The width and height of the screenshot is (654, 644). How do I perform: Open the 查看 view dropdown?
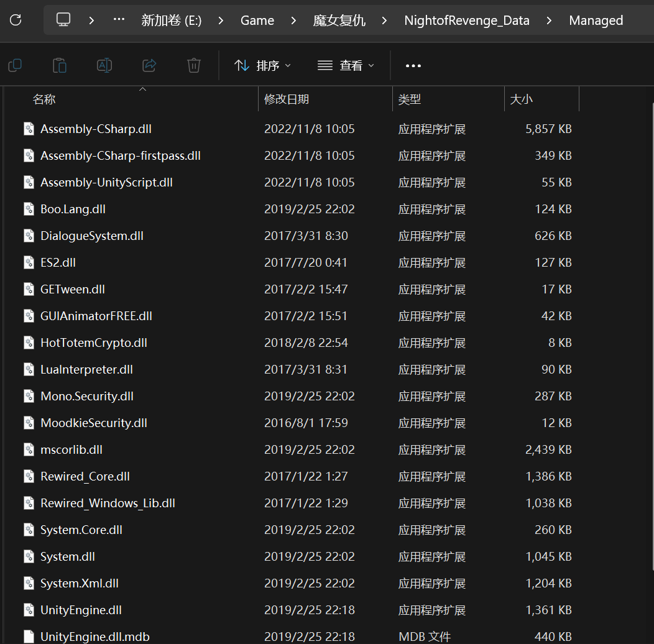pyautogui.click(x=346, y=65)
